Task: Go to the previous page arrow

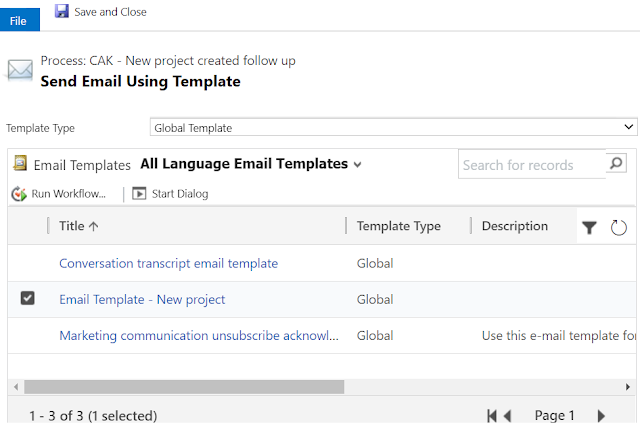Action: click(508, 415)
